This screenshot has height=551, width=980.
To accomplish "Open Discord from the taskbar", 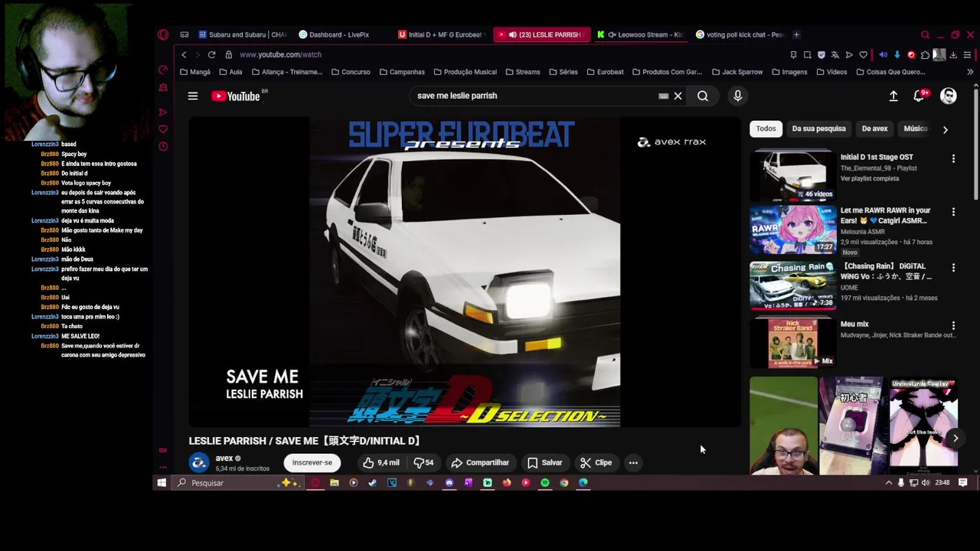I will 449,483.
